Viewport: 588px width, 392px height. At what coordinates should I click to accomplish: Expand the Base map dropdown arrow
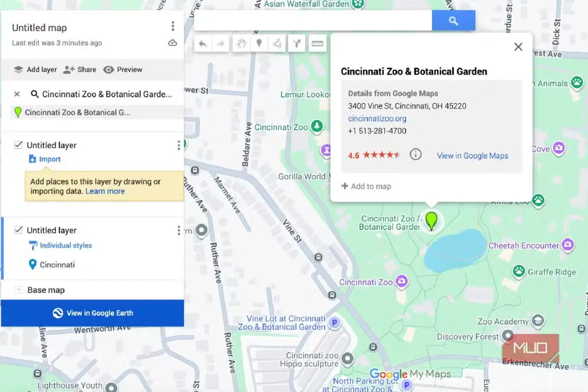tap(18, 290)
